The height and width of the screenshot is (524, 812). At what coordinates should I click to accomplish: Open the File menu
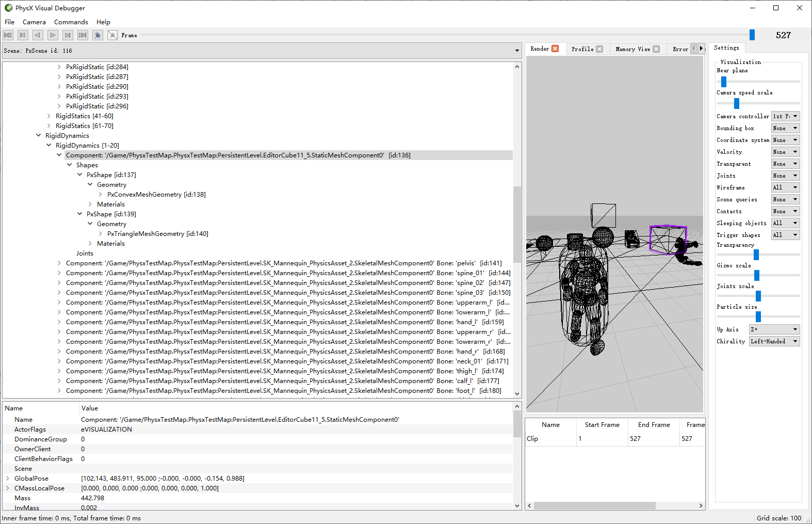(10, 22)
